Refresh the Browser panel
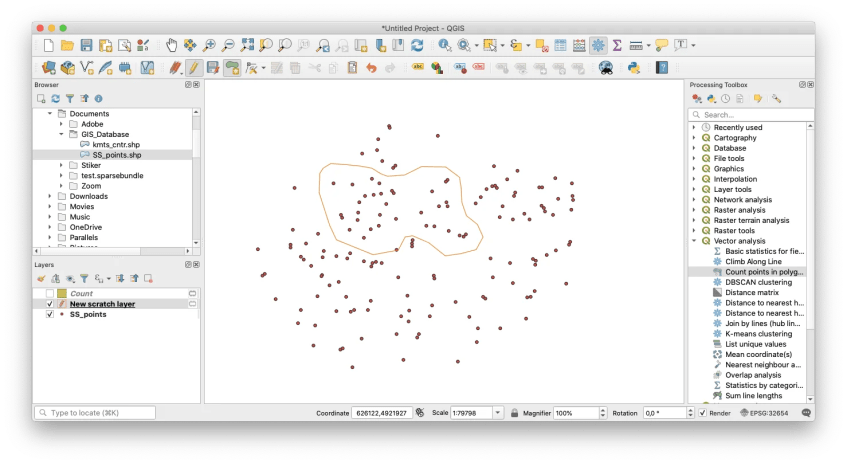 56,98
